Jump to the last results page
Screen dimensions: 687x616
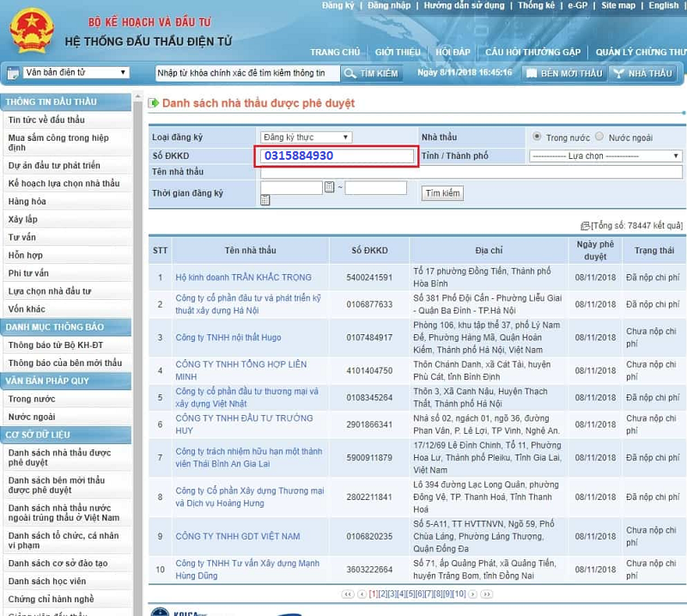(487, 594)
